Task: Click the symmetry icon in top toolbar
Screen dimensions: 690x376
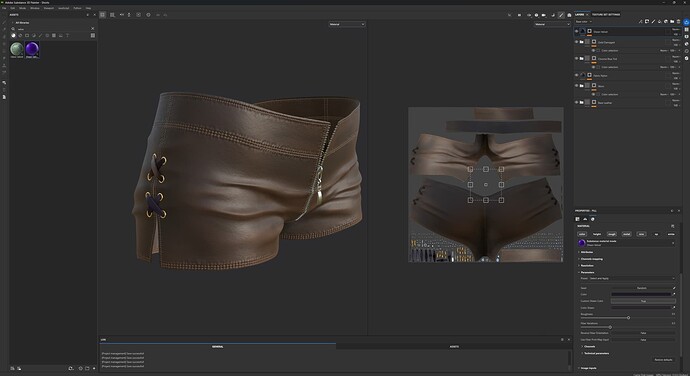Action: (122, 15)
